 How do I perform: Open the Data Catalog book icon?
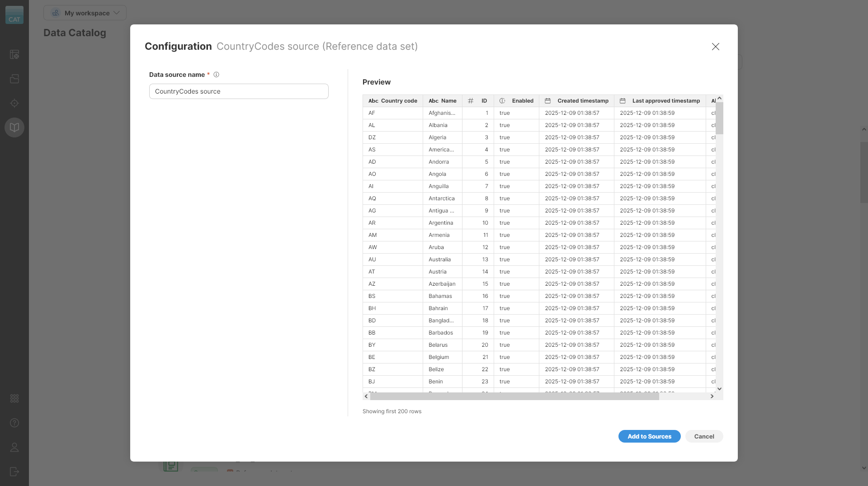pos(15,127)
